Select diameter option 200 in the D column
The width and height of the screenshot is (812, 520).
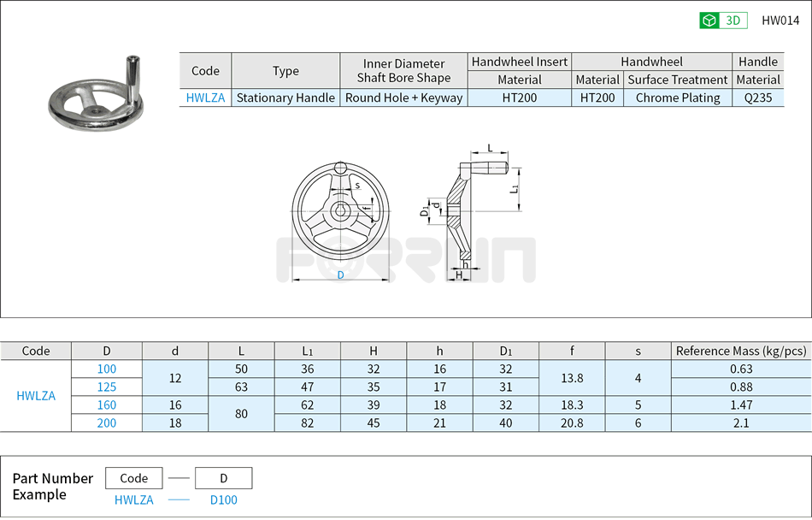[107, 422]
